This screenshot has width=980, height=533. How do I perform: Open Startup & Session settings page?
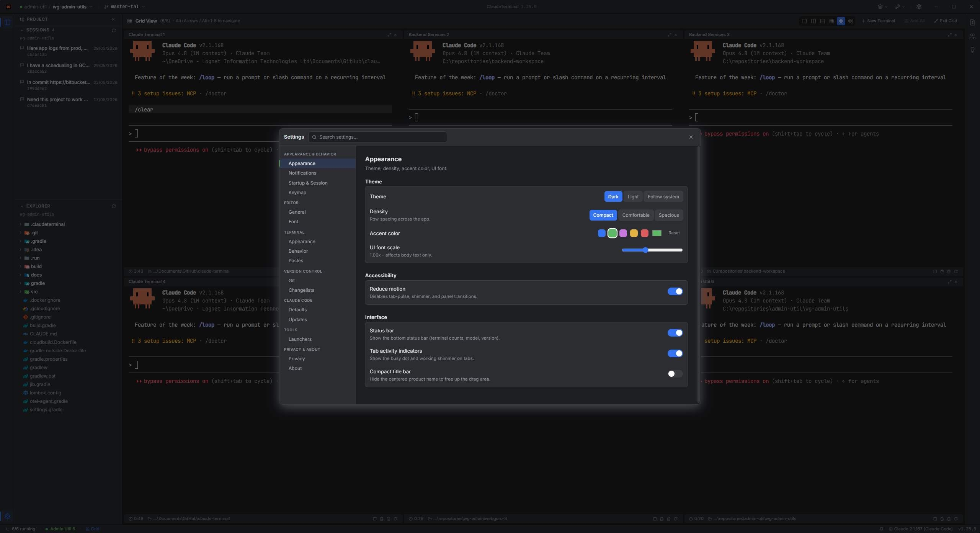coord(318,183)
